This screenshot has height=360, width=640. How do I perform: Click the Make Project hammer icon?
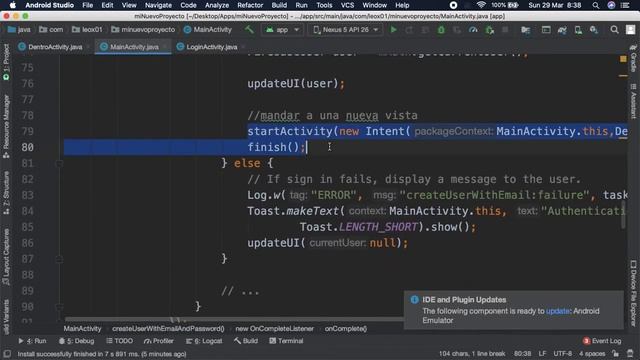point(249,30)
